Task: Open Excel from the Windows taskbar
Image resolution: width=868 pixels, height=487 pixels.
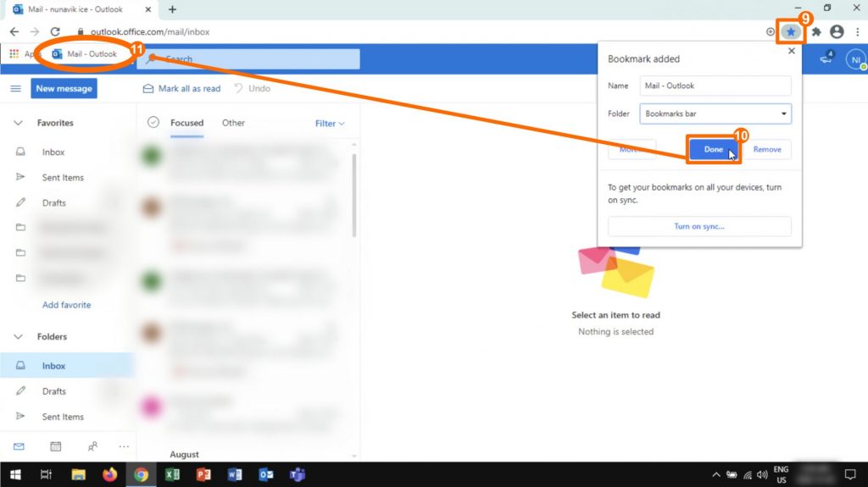Action: click(x=172, y=474)
